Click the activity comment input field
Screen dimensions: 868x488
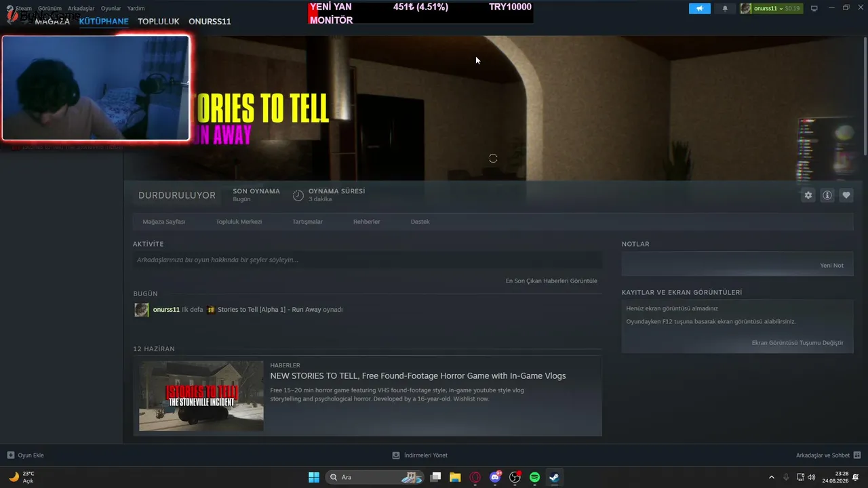tap(368, 260)
